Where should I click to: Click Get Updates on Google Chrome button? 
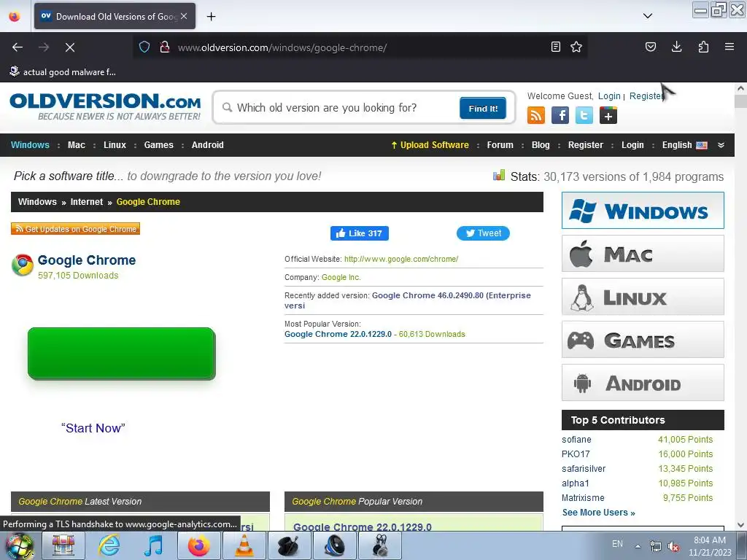point(75,228)
